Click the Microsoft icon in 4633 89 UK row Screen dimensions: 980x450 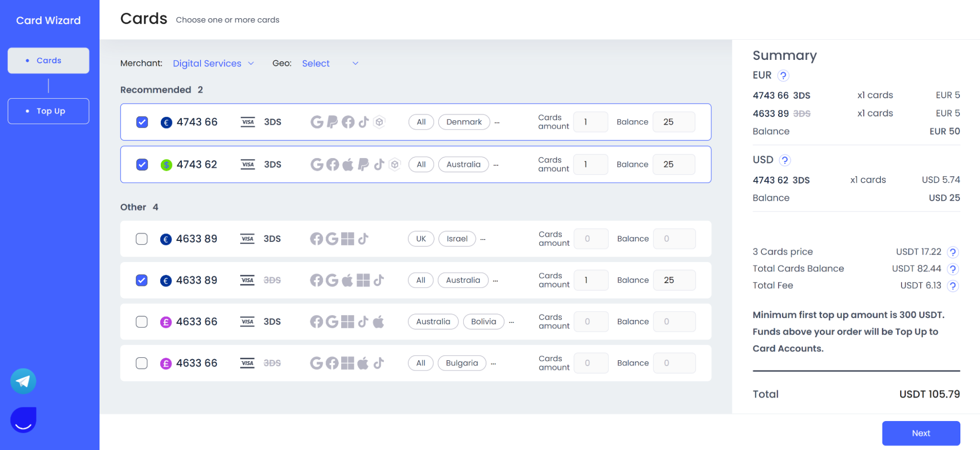[348, 239]
